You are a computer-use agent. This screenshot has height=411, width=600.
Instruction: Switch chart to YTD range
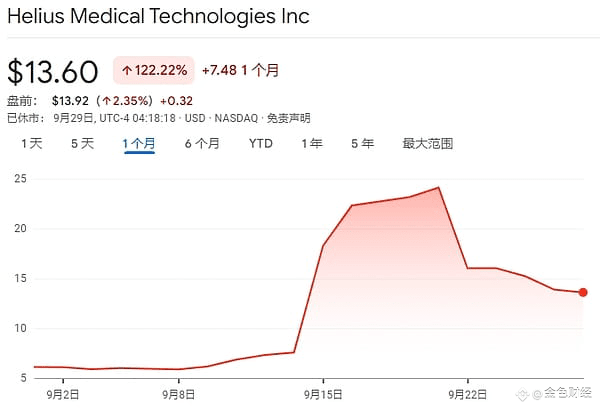pos(261,144)
